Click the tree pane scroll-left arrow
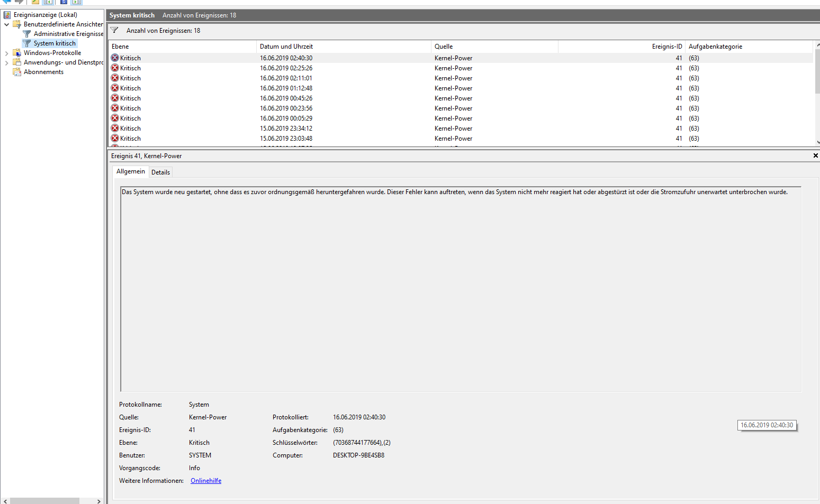This screenshot has width=820, height=504. (x=5, y=501)
